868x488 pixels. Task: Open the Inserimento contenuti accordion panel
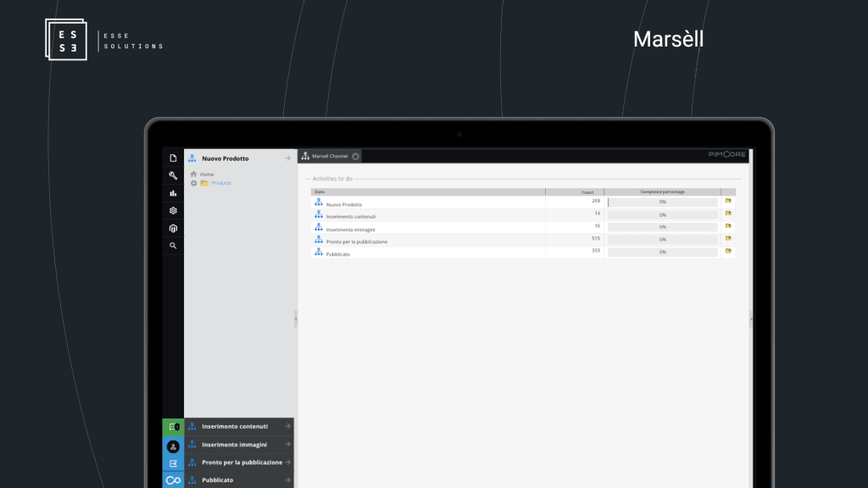239,427
